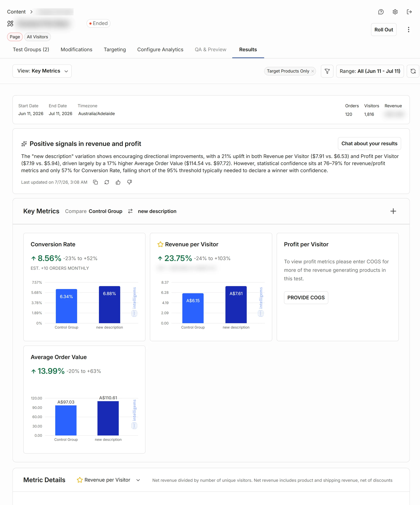Image resolution: width=420 pixels, height=505 pixels.
Task: Click the EST. +10 ORDERS MONTHLY text
Action: click(60, 268)
